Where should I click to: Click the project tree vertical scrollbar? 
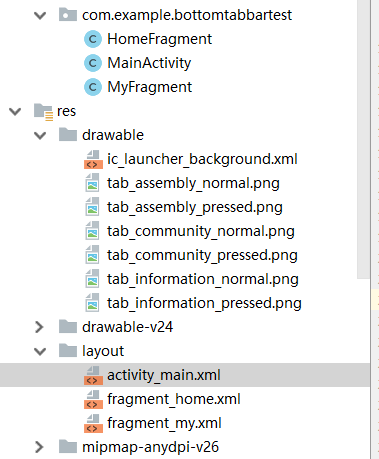point(363,139)
